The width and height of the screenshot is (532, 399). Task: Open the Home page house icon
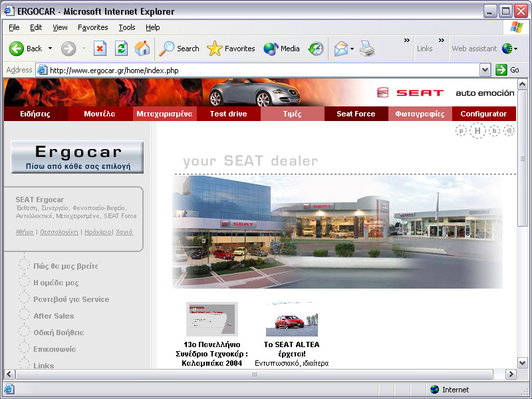(142, 49)
